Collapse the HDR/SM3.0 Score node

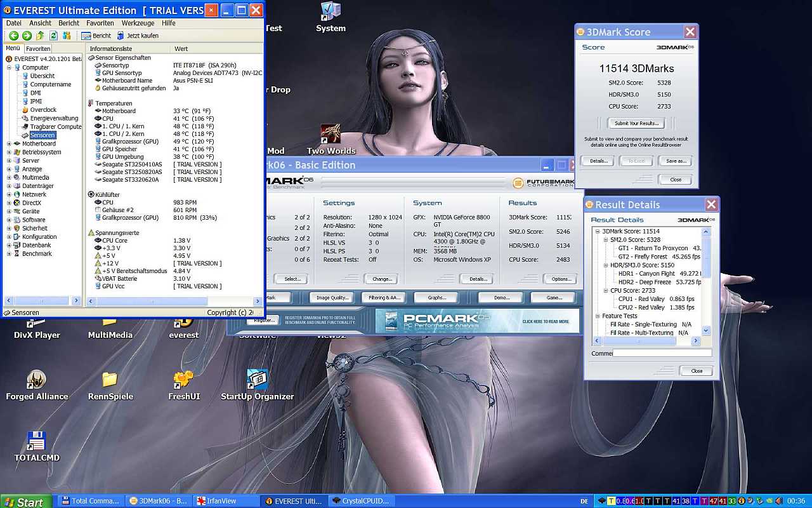606,265
